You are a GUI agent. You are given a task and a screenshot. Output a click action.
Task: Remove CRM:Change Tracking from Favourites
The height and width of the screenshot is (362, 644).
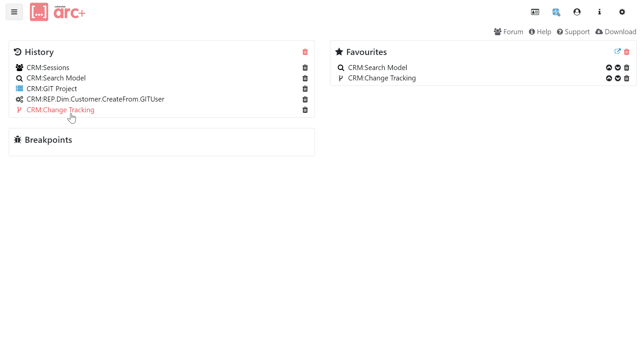(x=627, y=78)
